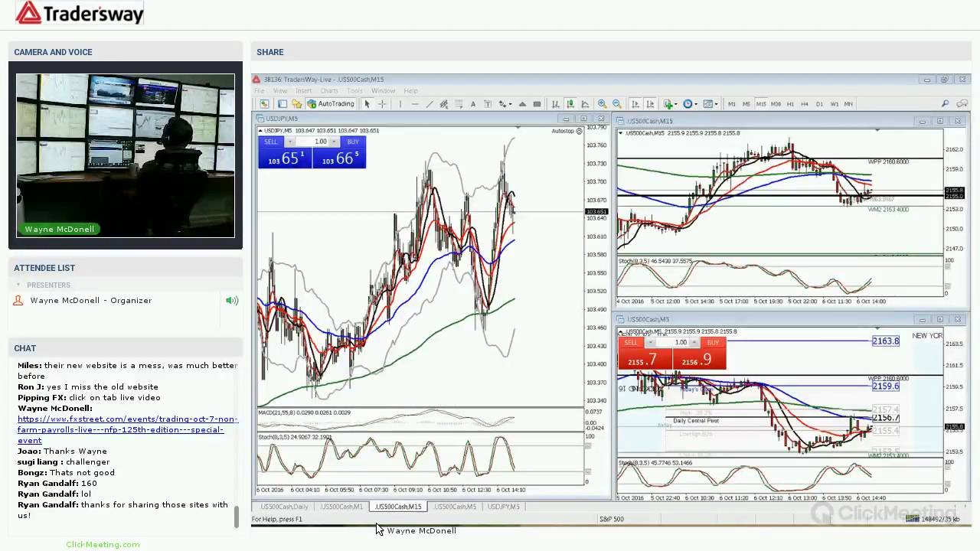Screen dimensions: 980x551
Task: Open a new chart from toolbar
Action: pyautogui.click(x=264, y=103)
